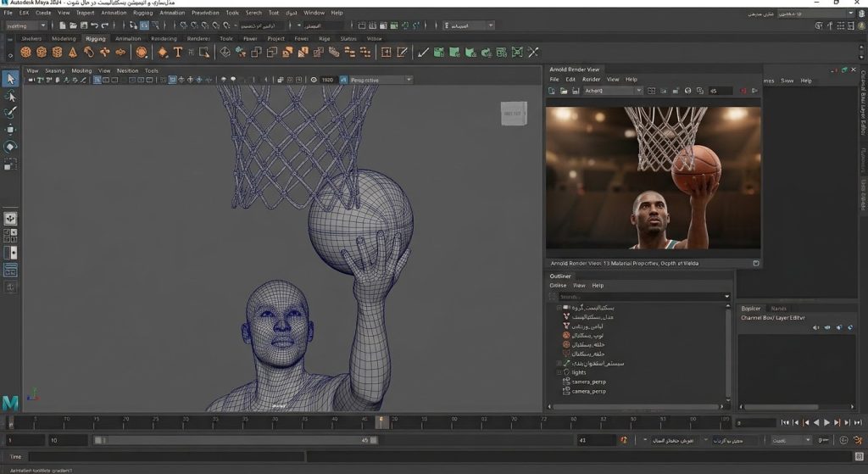Screen dimensions: 868x474
Task: Click the script editor icon at bottom right
Action: 859,456
